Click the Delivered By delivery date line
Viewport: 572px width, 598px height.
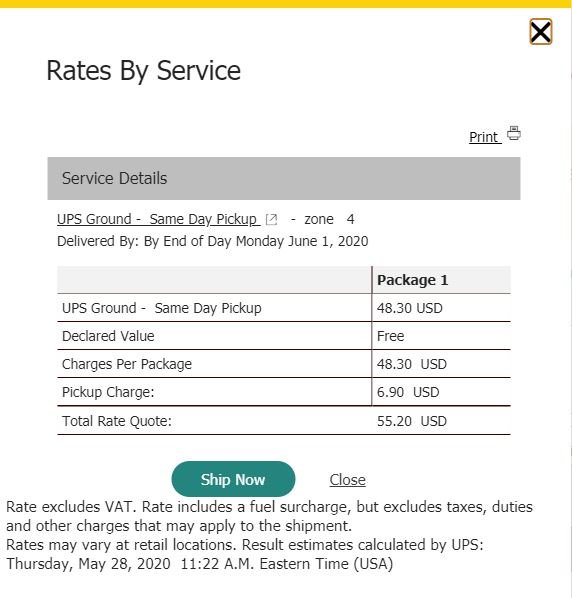click(x=212, y=241)
